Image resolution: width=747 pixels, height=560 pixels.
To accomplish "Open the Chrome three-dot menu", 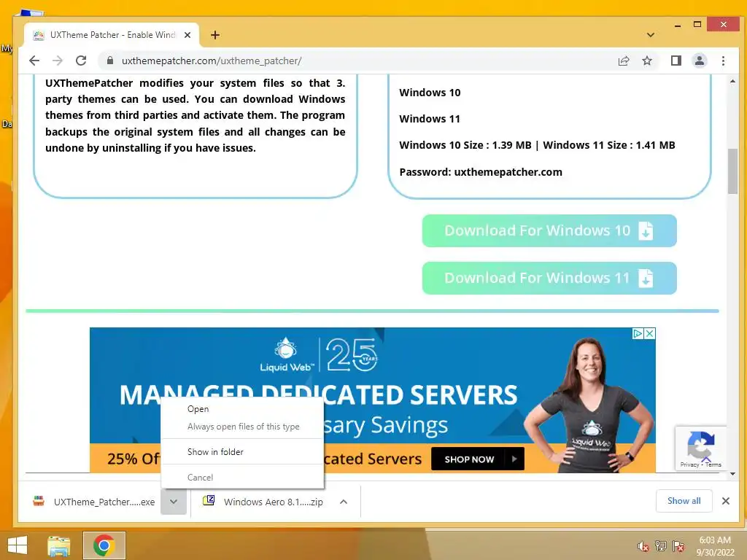I will pyautogui.click(x=723, y=61).
